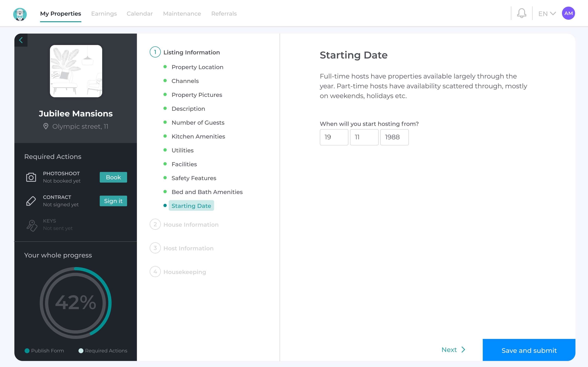The image size is (588, 367).
Task: Select the highlighted Starting Date step
Action: (191, 206)
